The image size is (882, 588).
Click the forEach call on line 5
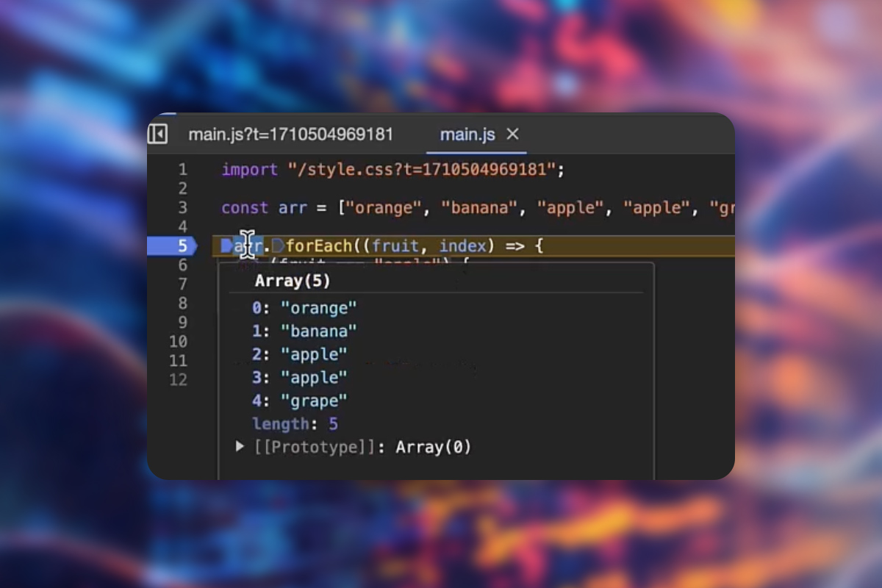[x=319, y=245]
